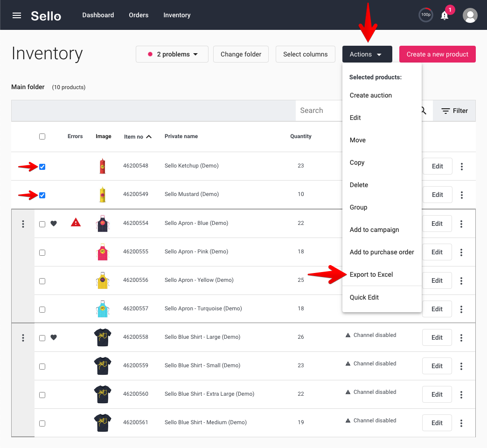Choose Add to purchase order

pos(382,252)
